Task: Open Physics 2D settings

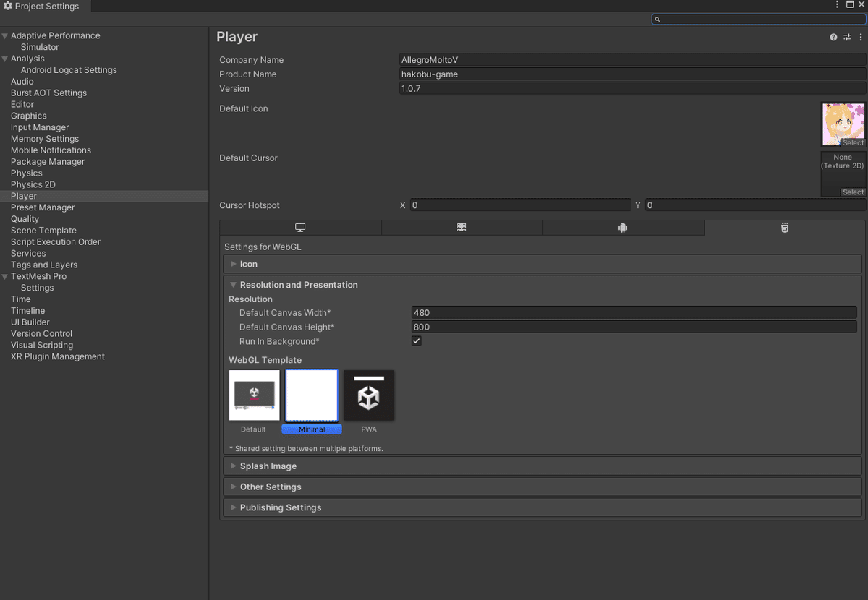Action: pos(33,184)
